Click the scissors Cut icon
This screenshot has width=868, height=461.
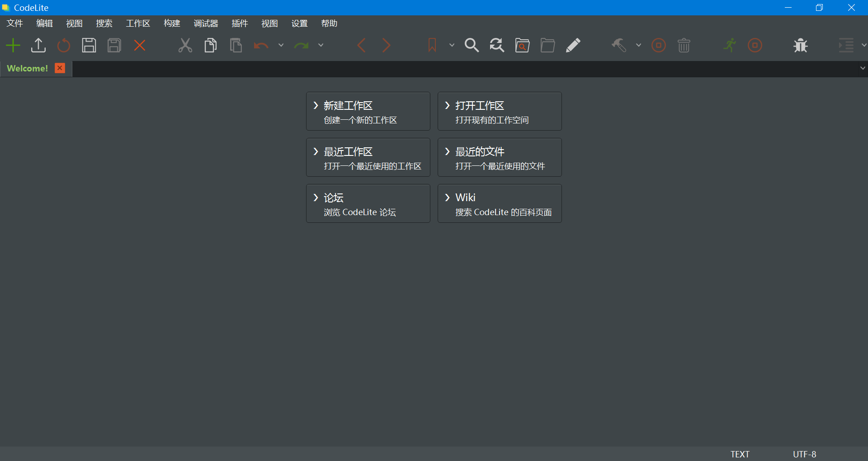(185, 45)
